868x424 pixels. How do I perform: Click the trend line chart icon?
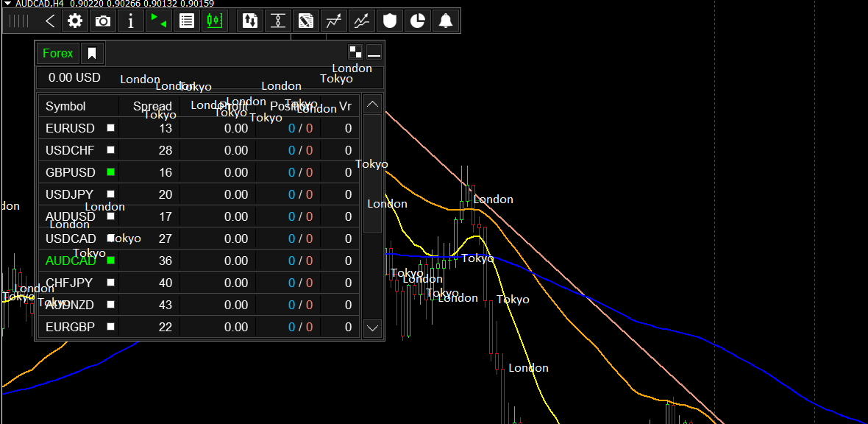[333, 21]
